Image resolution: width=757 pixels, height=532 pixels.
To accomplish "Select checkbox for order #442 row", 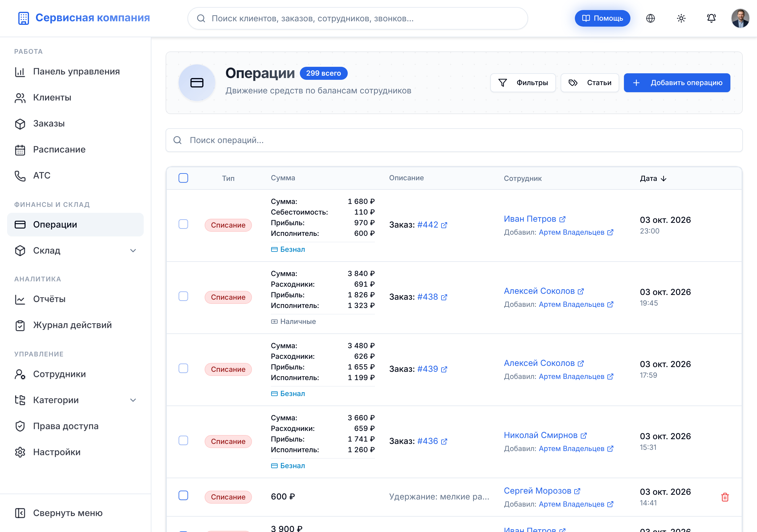I will click(183, 224).
